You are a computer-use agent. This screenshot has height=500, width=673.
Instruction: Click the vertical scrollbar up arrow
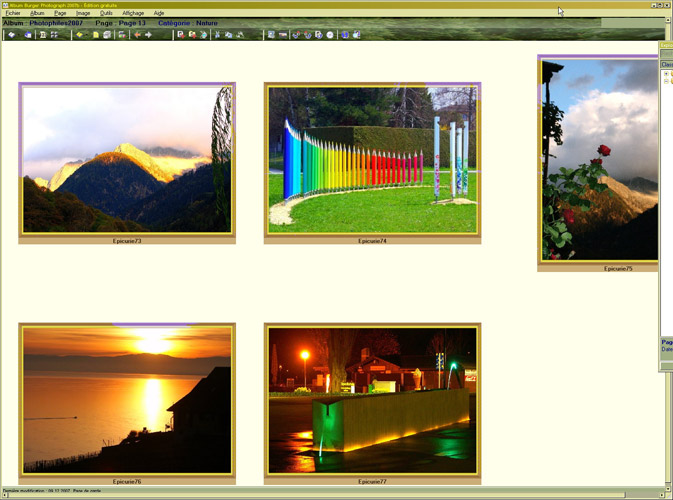click(x=668, y=20)
